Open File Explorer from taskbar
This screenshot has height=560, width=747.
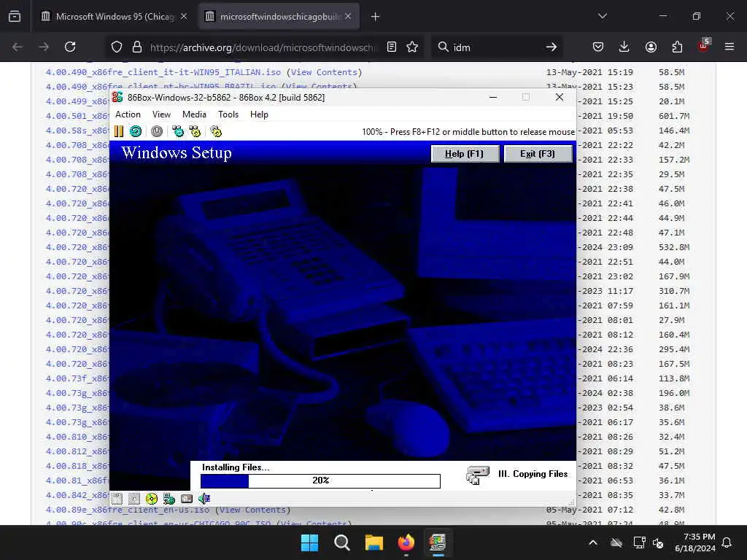[x=374, y=542]
